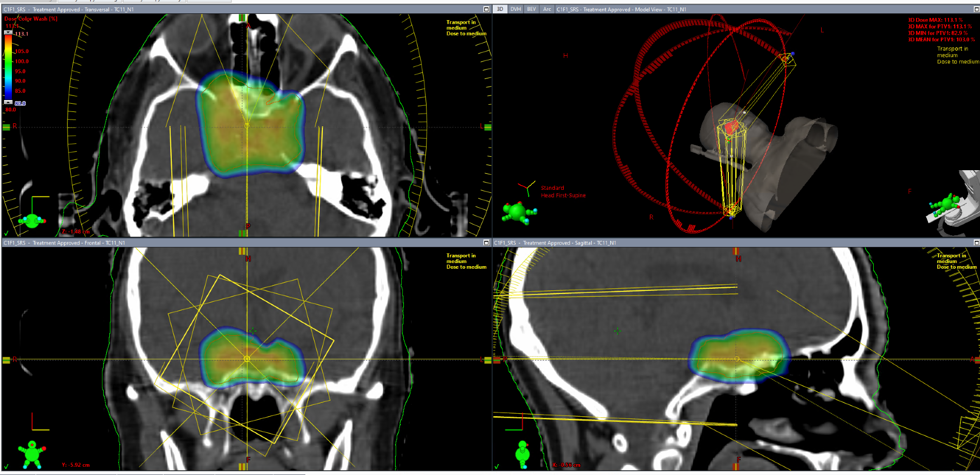Click the 3D MAX for PTV1 readout
This screenshot has width=980, height=475.
pyautogui.click(x=940, y=26)
